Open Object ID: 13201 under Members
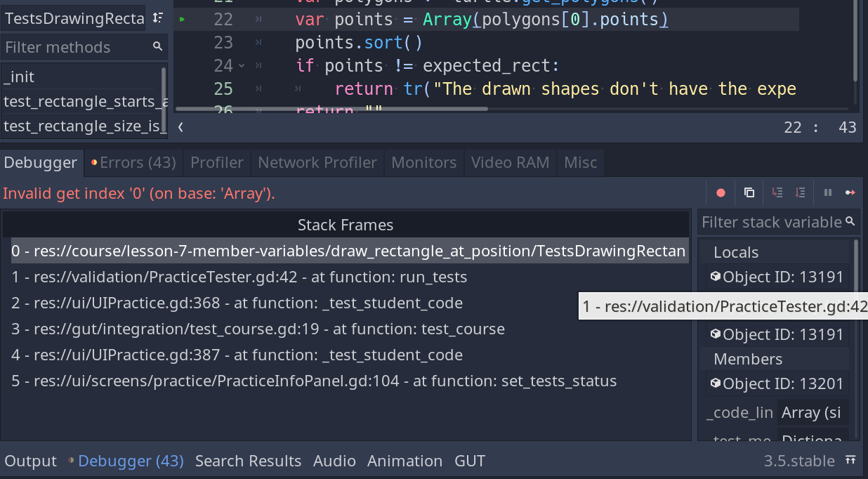 coord(777,383)
